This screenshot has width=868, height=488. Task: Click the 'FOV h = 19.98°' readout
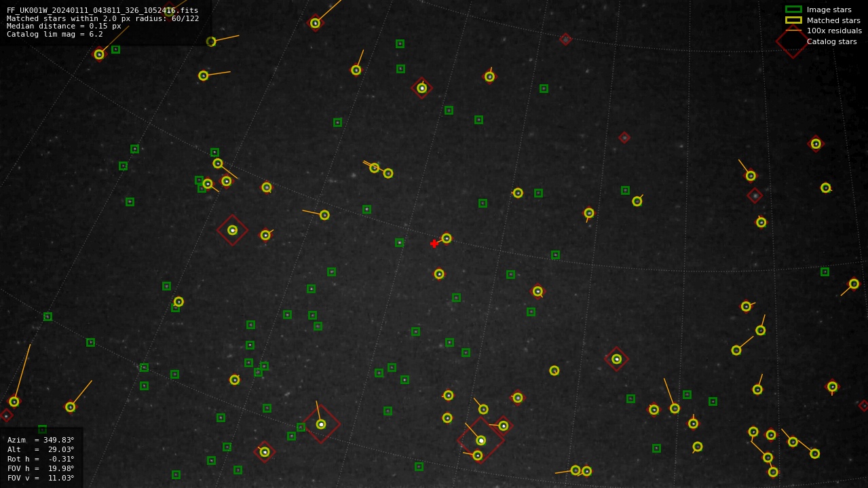tap(41, 468)
